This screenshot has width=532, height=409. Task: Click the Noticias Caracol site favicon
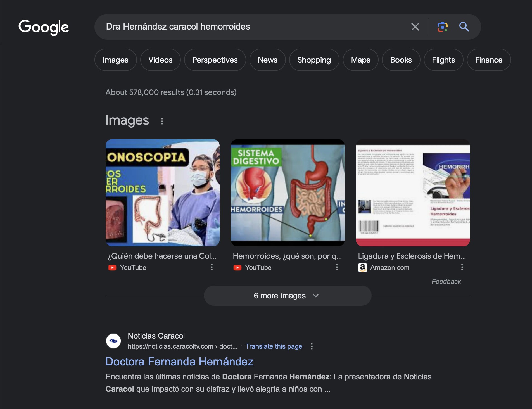(113, 341)
